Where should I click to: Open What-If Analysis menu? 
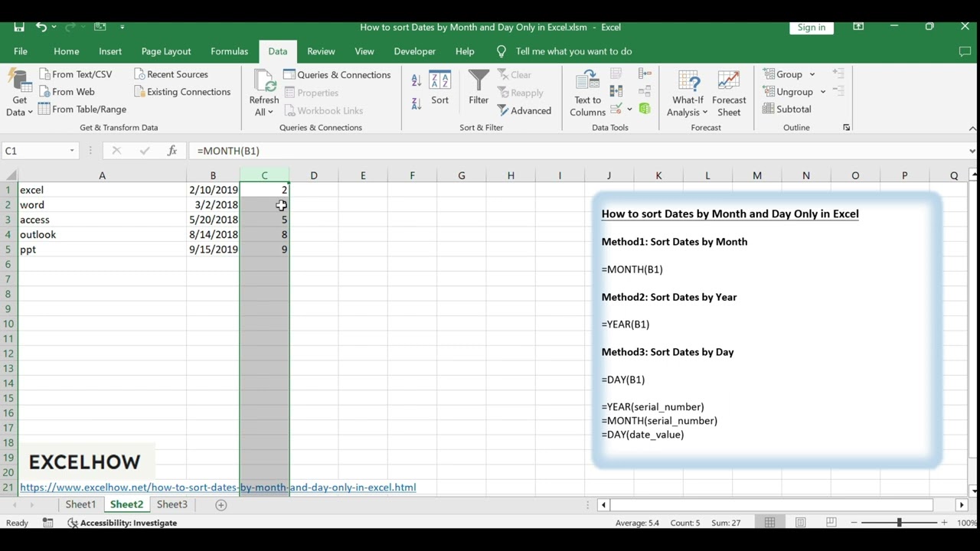(x=688, y=93)
